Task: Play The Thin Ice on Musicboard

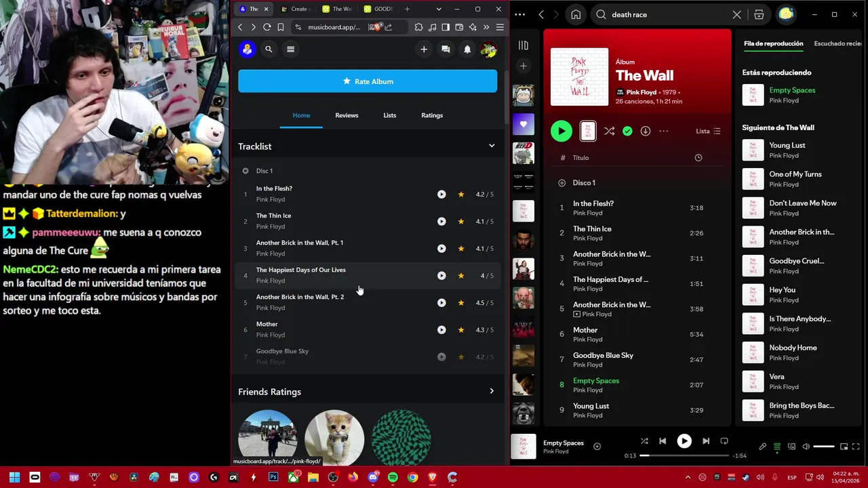Action: click(x=441, y=221)
